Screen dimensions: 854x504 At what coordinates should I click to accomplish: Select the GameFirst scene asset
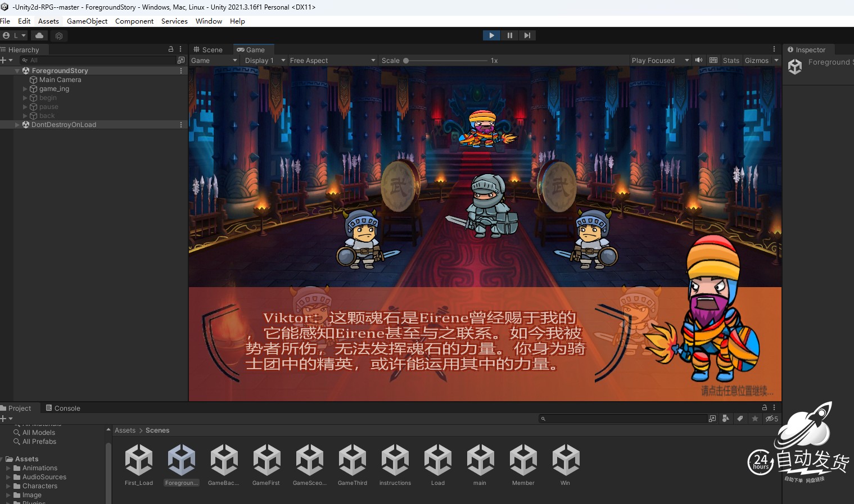pos(266,465)
